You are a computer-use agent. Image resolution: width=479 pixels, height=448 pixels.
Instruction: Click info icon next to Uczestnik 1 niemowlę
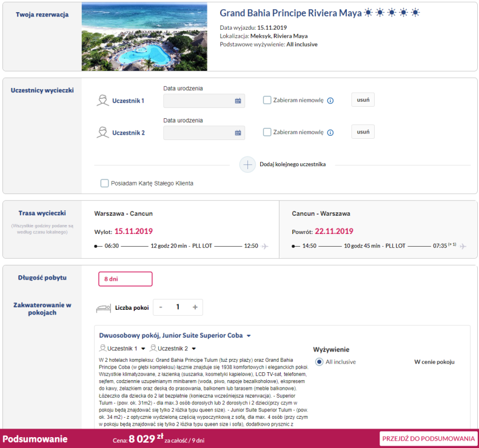click(330, 101)
